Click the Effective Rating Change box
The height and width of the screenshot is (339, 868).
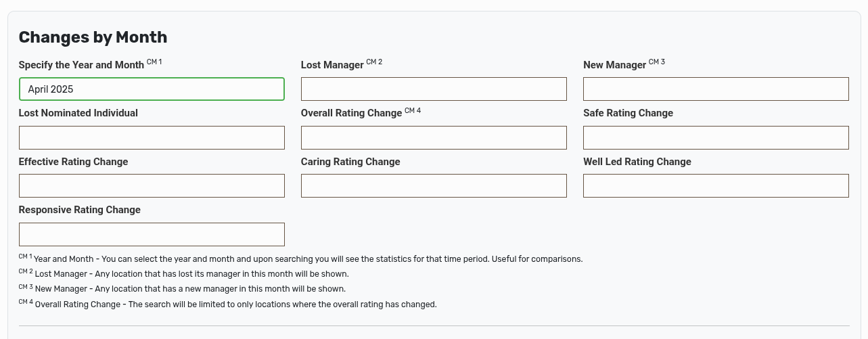click(152, 186)
